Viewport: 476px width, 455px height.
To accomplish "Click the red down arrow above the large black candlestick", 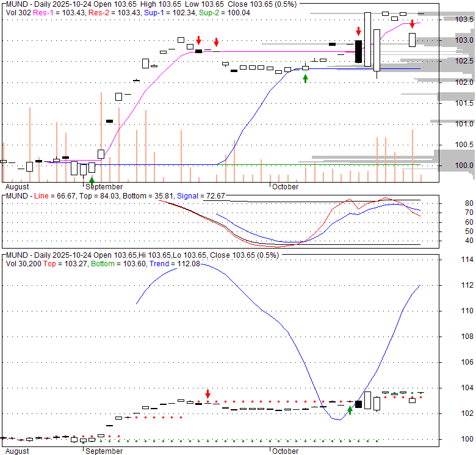I will tap(358, 31).
